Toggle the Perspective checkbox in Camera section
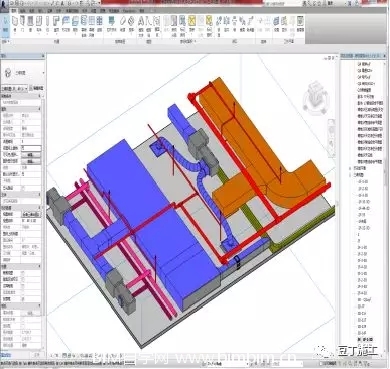The width and height of the screenshot is (390, 369). pyautogui.click(x=23, y=326)
